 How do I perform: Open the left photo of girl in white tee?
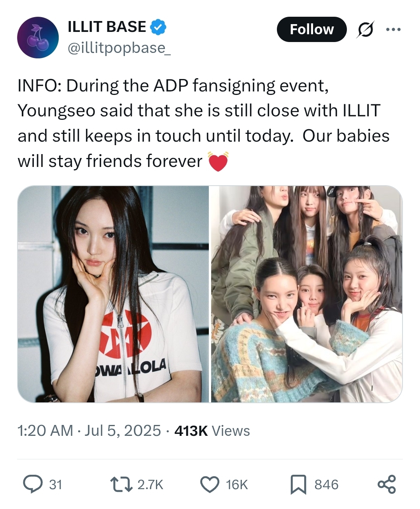pos(113,294)
